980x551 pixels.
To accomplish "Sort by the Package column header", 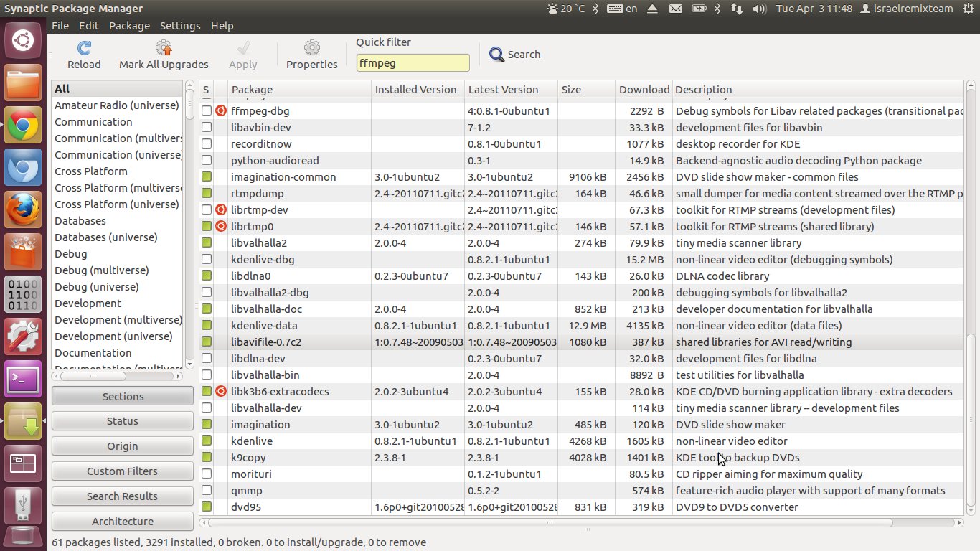I will (299, 90).
